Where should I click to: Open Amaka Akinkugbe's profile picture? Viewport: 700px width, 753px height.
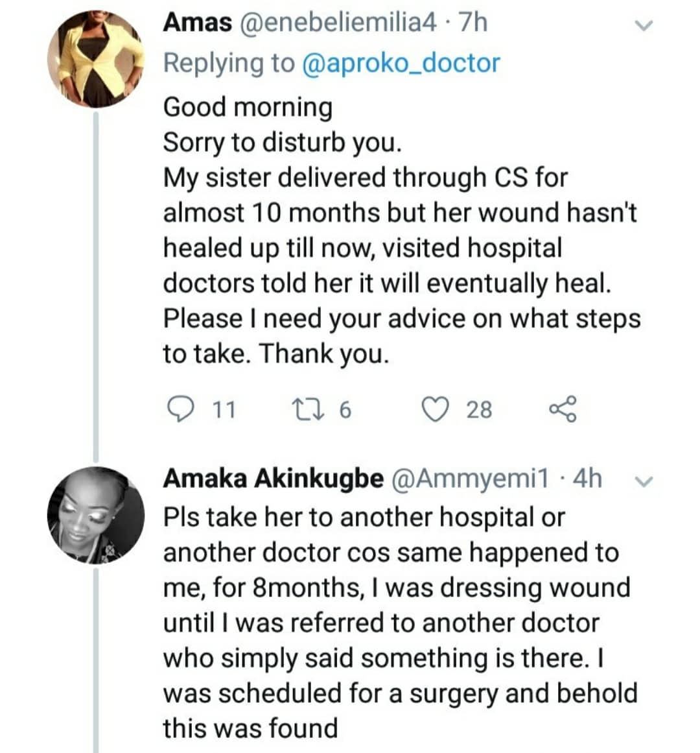(x=96, y=515)
